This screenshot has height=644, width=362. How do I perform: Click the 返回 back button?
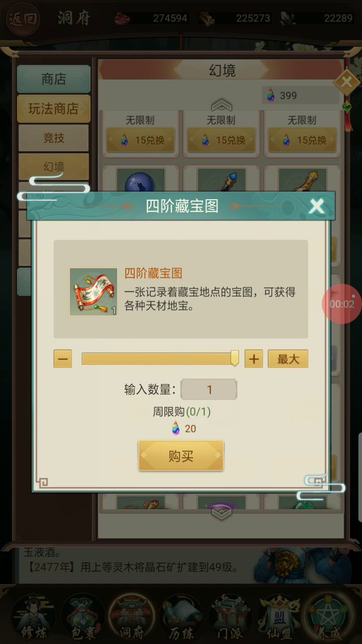[23, 19]
